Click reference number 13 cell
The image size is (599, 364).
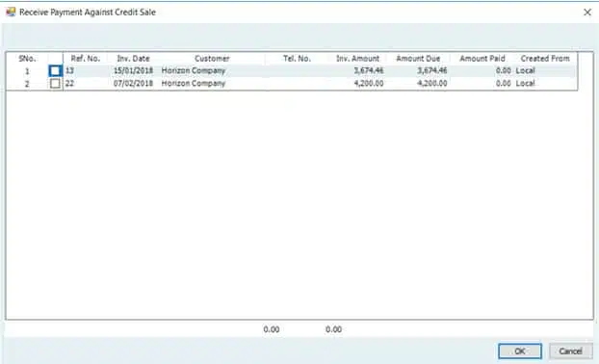coord(69,70)
